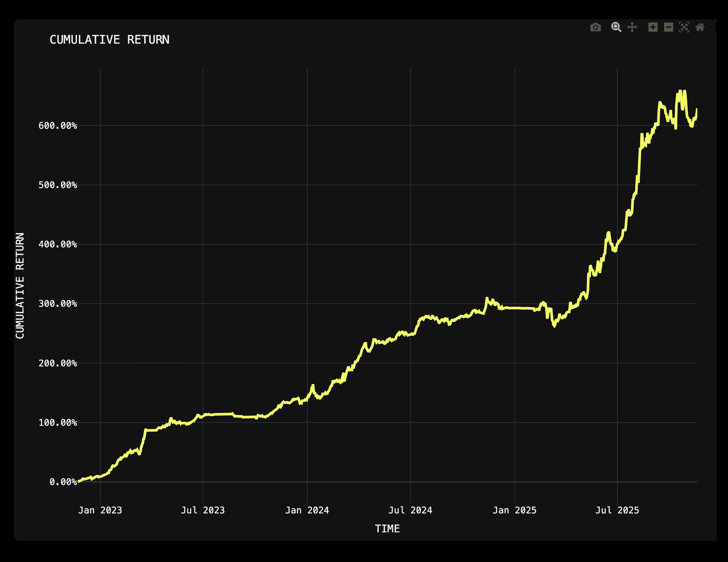Viewport: 728px width, 562px height.
Task: Click the 300.00% y-axis tick label
Action: (58, 304)
